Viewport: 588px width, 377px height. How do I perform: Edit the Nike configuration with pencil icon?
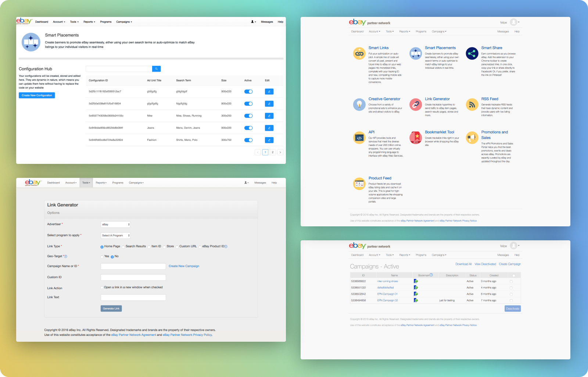pyautogui.click(x=269, y=116)
